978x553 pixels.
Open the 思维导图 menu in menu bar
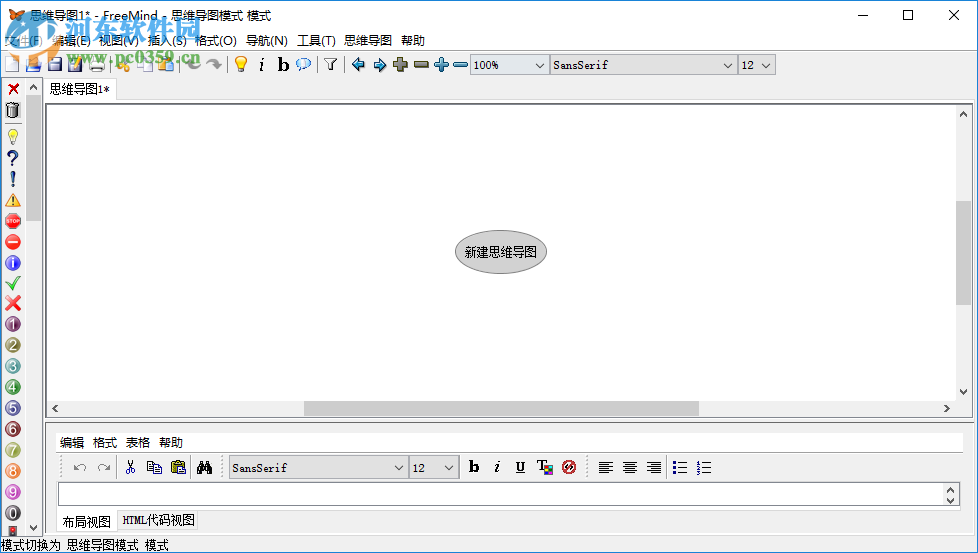368,41
